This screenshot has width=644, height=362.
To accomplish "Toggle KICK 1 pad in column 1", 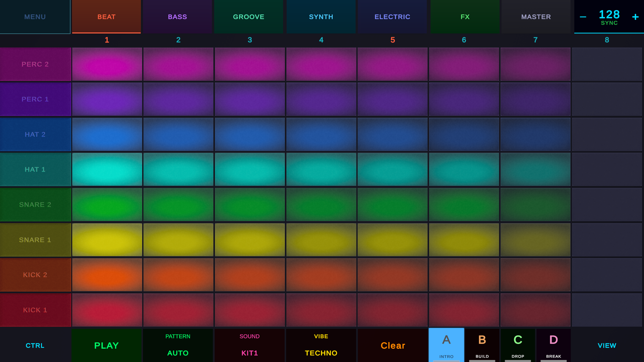I will tap(107, 310).
